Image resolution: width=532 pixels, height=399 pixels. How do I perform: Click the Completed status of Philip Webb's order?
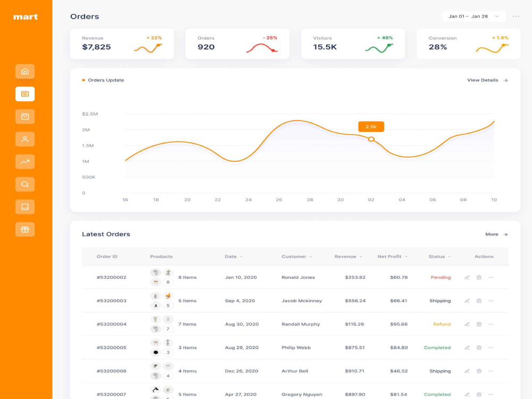[x=437, y=347]
